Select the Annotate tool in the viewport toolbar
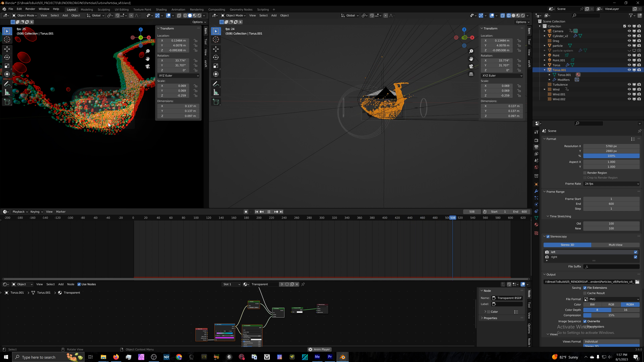Image resolution: width=644 pixels, height=362 pixels. coord(7,84)
